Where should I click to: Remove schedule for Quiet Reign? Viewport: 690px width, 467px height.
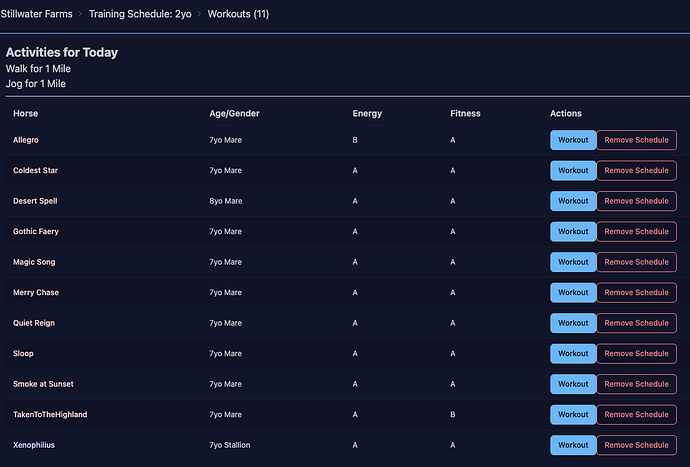(x=636, y=323)
